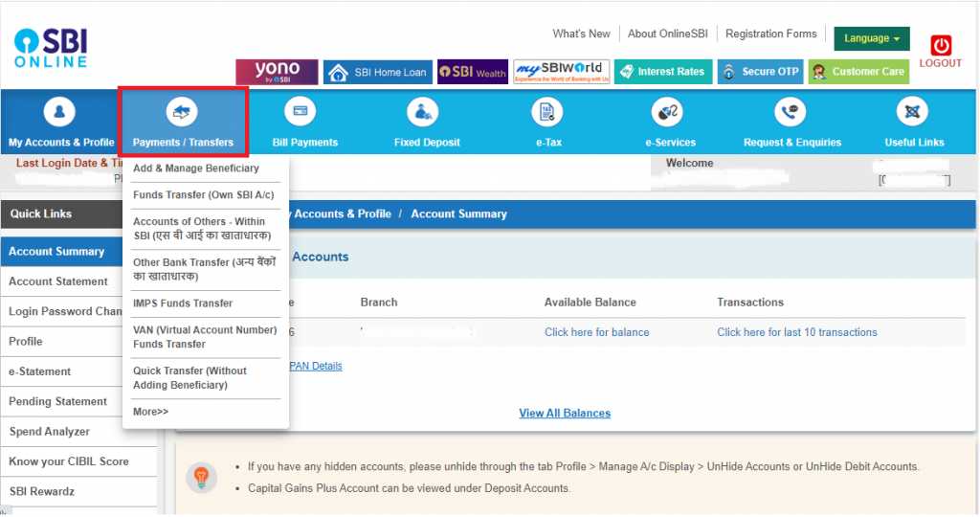This screenshot has height=517, width=980.
Task: Open the PAN Details link
Action: click(x=315, y=367)
